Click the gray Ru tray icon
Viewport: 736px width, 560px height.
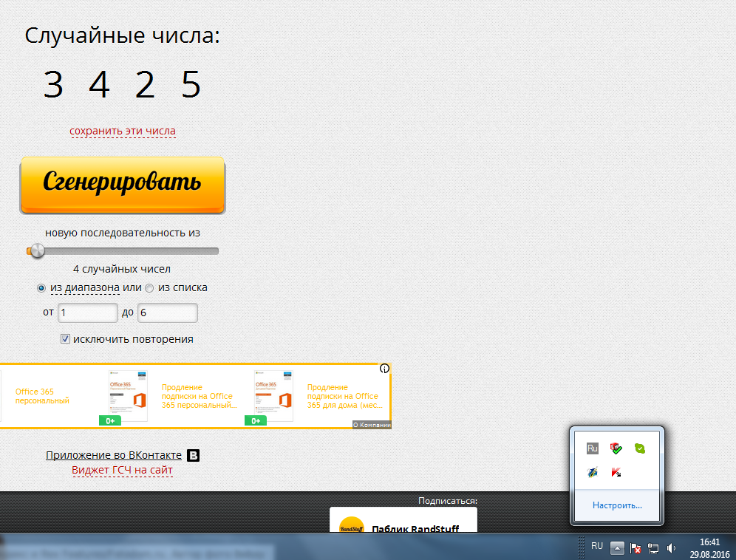592,448
